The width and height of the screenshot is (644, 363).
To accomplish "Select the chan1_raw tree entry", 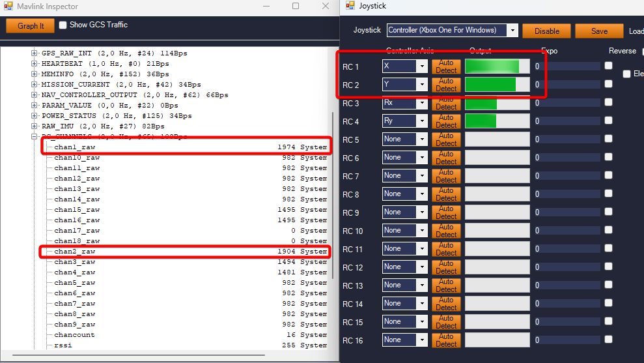I will coord(74,147).
